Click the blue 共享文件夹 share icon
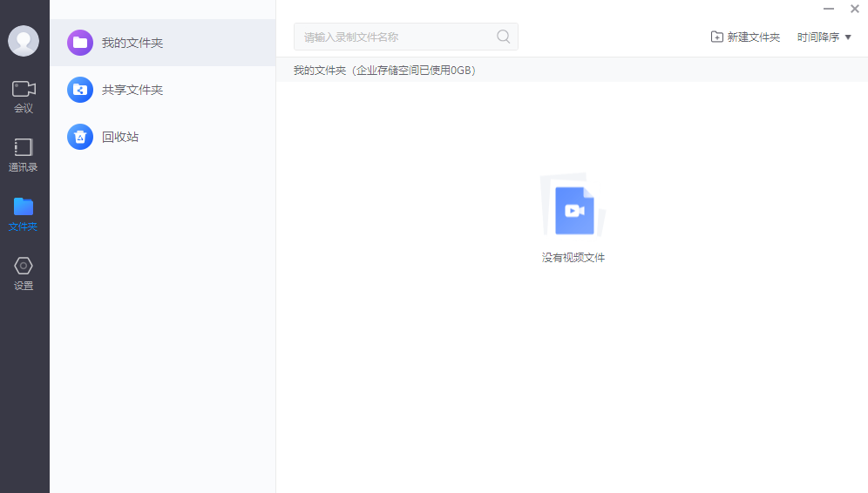 (80, 90)
